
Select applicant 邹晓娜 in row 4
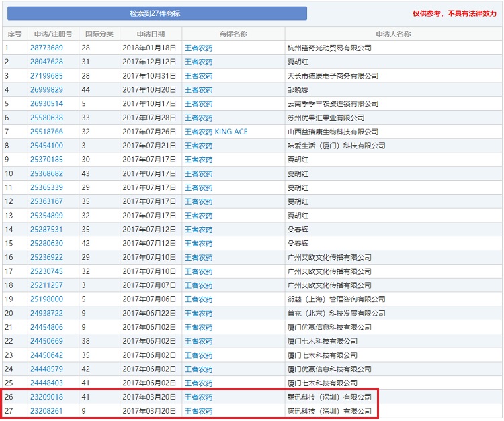click(x=298, y=89)
